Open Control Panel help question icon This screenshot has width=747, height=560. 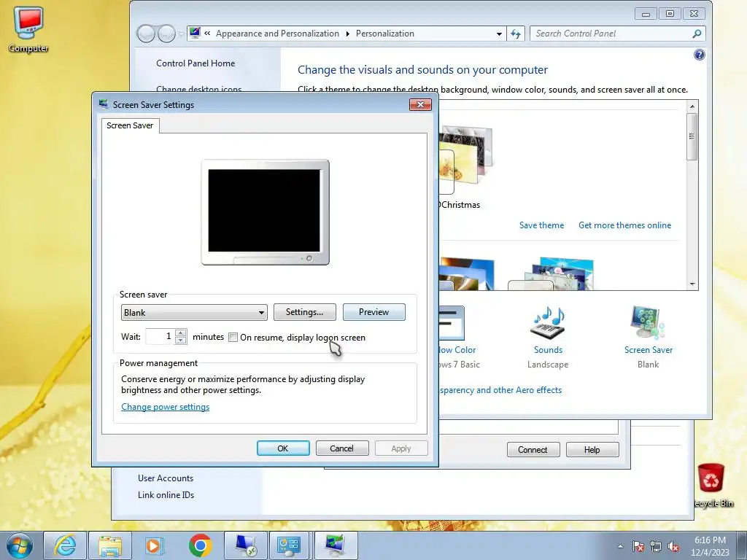(x=699, y=55)
